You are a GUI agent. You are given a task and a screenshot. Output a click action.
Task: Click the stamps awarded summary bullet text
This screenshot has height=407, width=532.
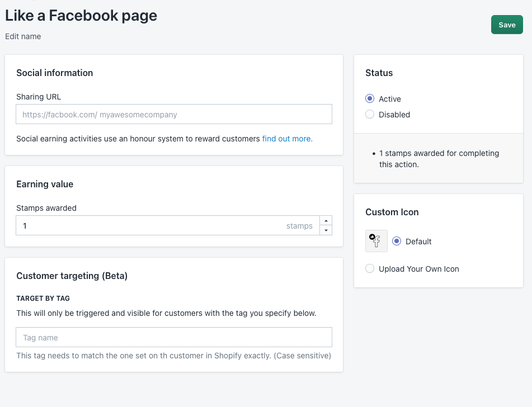[439, 159]
